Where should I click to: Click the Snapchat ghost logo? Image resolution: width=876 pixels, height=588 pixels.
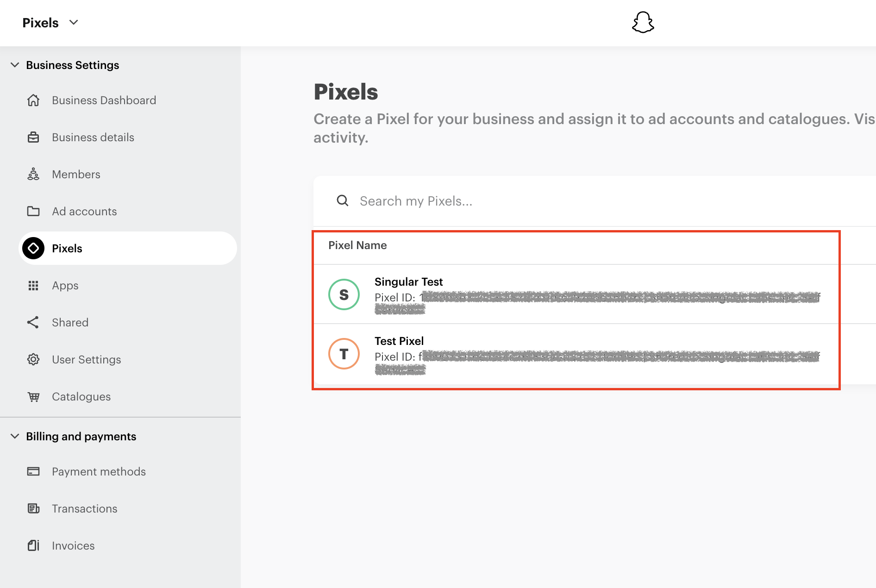pos(643,22)
